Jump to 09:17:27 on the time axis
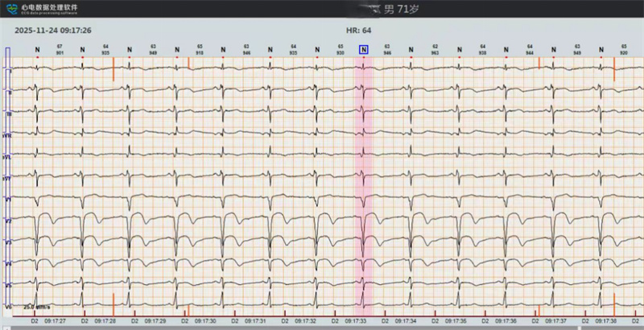Screen dimensions: 644x330 (x=56, y=320)
